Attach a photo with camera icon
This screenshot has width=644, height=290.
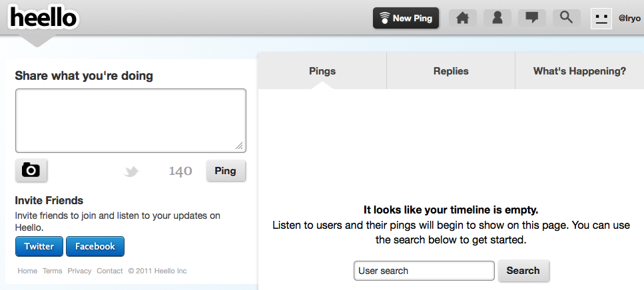[31, 170]
